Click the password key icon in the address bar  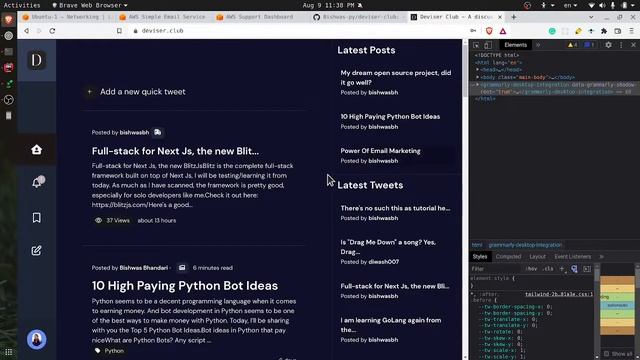click(473, 31)
